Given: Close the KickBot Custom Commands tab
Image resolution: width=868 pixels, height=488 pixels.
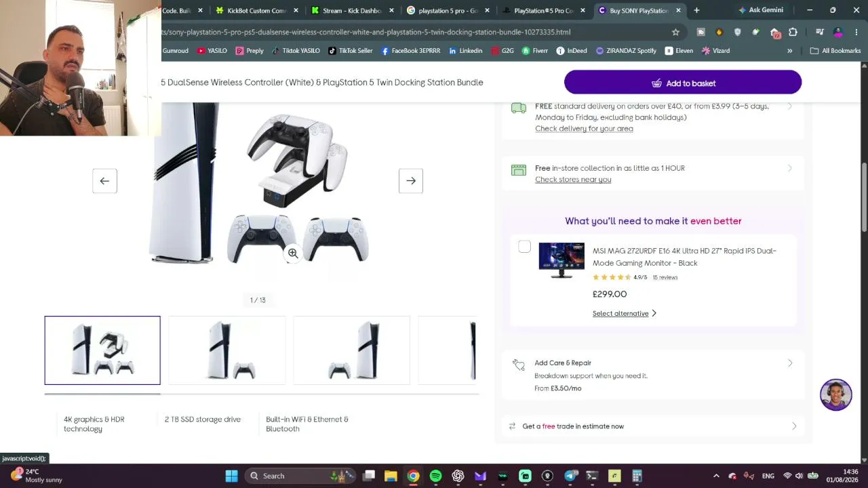Looking at the screenshot, I should pyautogui.click(x=296, y=10).
